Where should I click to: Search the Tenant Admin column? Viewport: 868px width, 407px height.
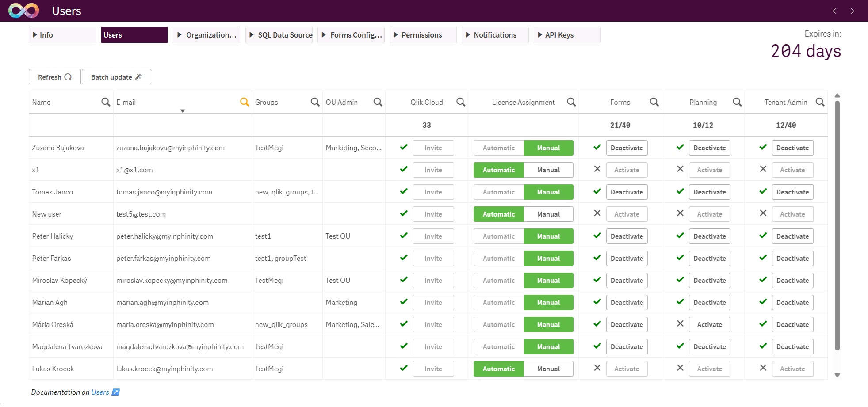pyautogui.click(x=820, y=102)
